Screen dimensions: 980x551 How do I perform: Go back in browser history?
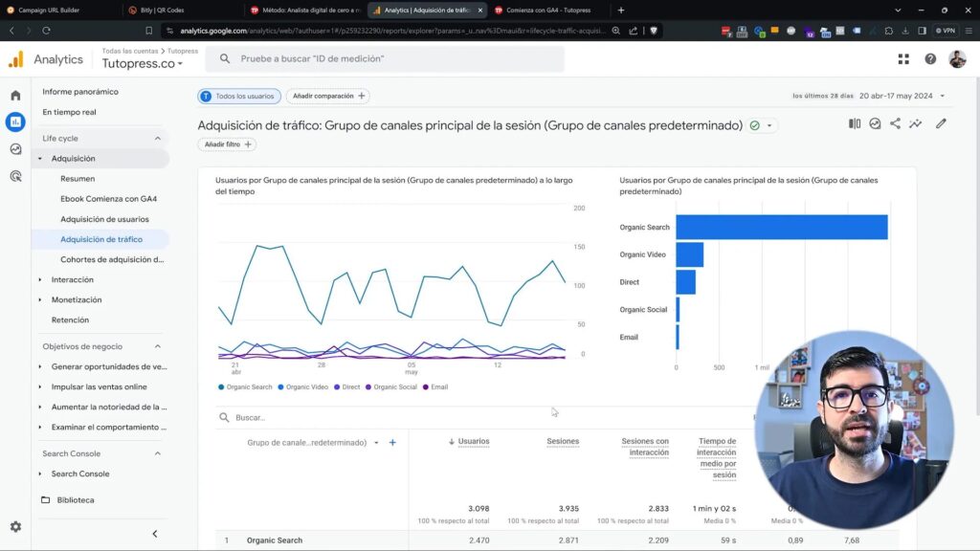click(x=11, y=30)
